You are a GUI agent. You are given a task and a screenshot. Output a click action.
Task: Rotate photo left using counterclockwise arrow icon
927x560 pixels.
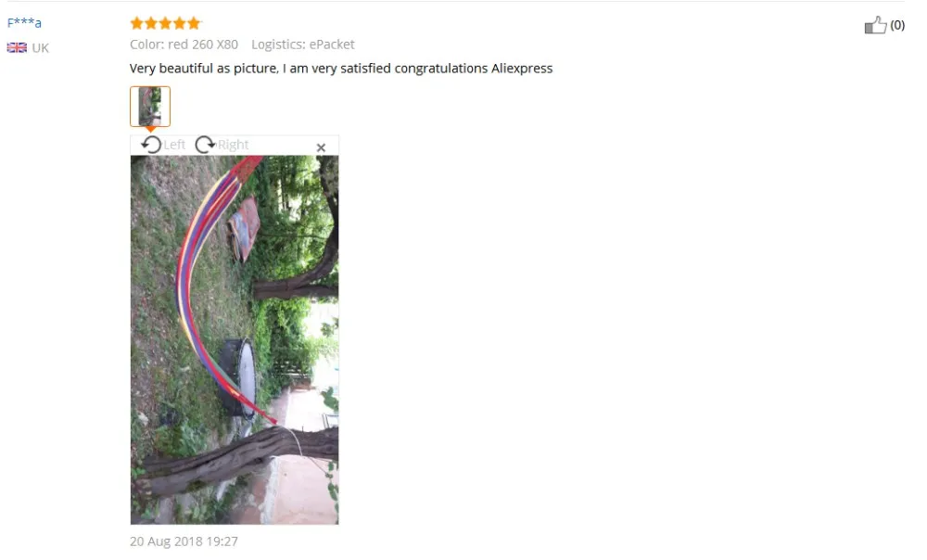tap(151, 145)
